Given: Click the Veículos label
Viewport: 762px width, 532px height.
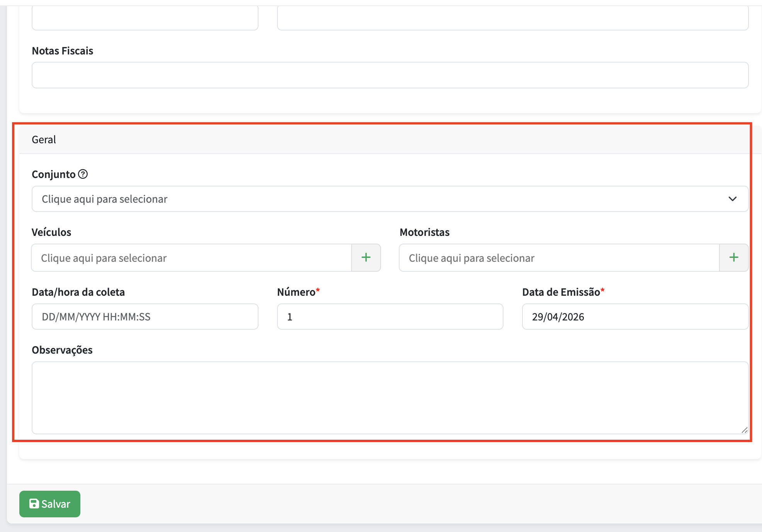Looking at the screenshot, I should (51, 232).
